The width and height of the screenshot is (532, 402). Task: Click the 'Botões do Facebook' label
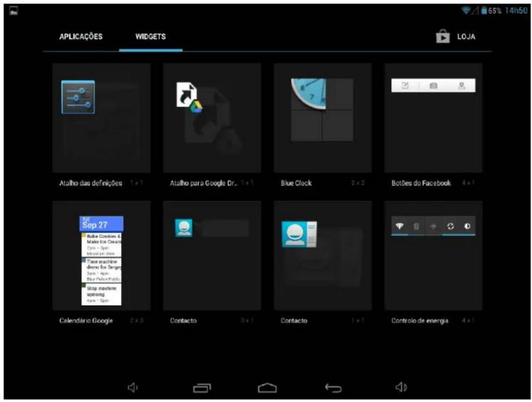(421, 183)
